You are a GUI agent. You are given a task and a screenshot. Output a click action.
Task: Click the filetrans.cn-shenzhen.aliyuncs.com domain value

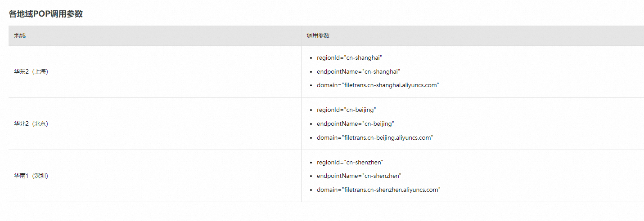(x=391, y=190)
